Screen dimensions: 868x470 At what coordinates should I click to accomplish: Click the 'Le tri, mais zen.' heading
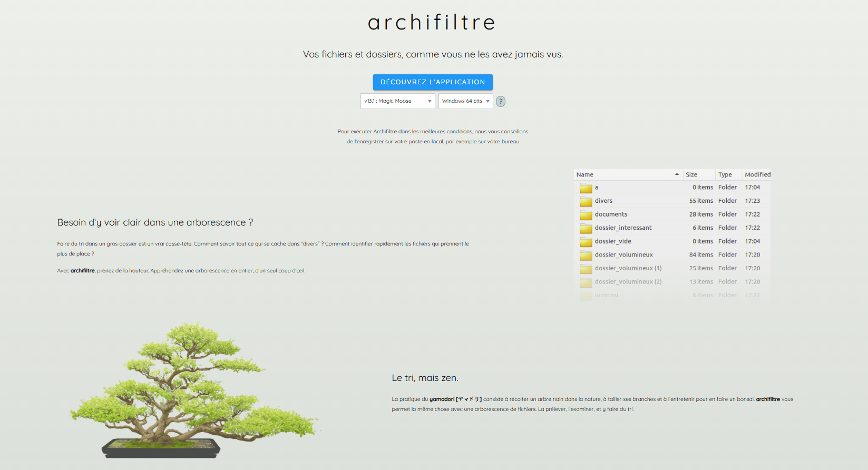[x=425, y=378]
